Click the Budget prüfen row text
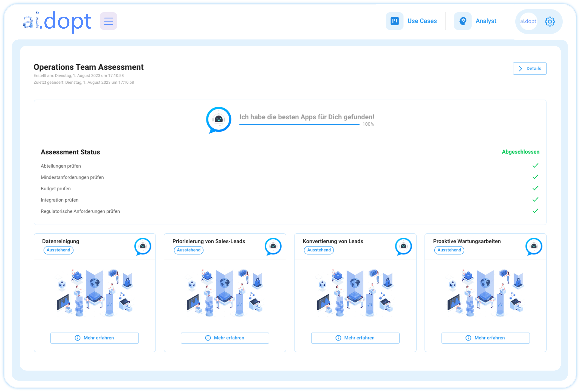 56,189
